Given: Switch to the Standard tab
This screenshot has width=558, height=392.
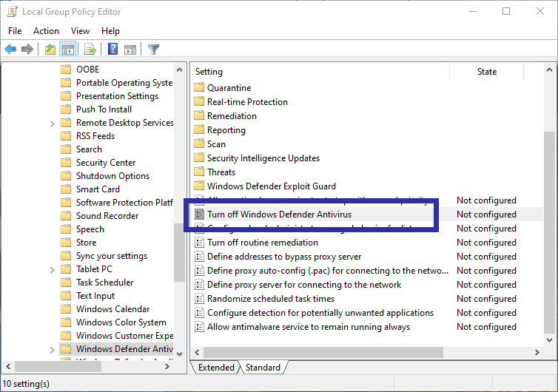Looking at the screenshot, I should tap(263, 368).
